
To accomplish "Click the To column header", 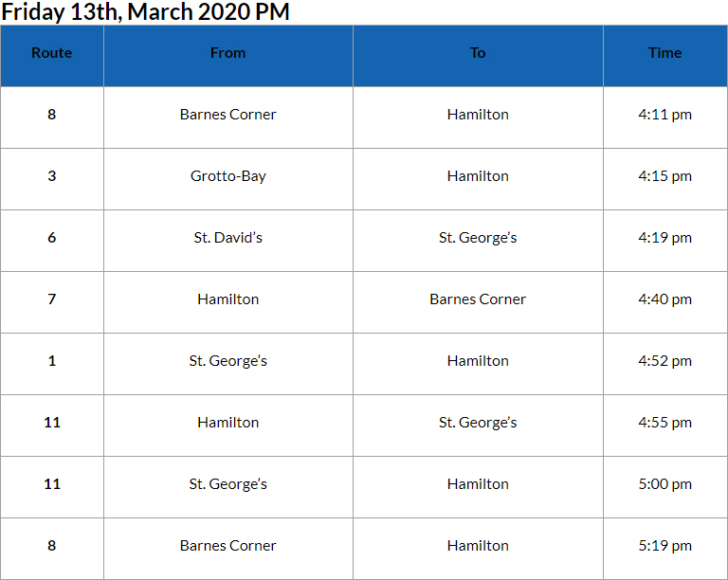I will (x=478, y=53).
